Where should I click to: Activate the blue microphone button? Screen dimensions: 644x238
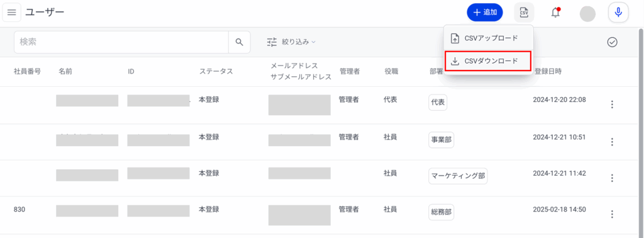click(618, 13)
